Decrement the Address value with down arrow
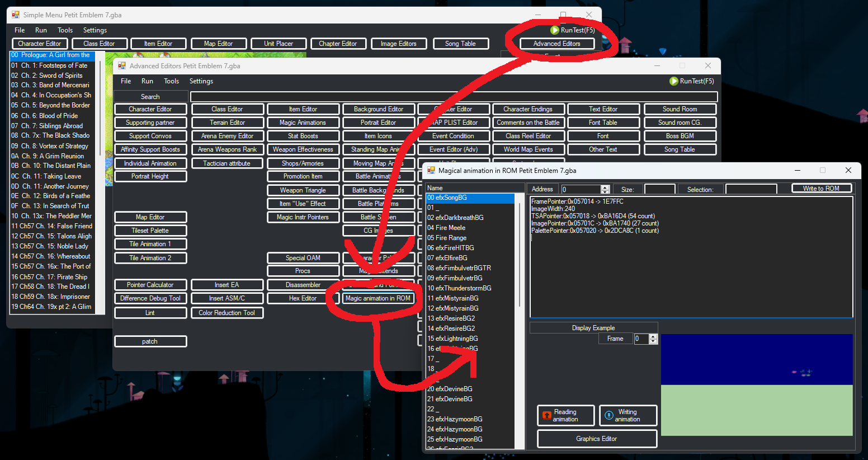 (605, 192)
